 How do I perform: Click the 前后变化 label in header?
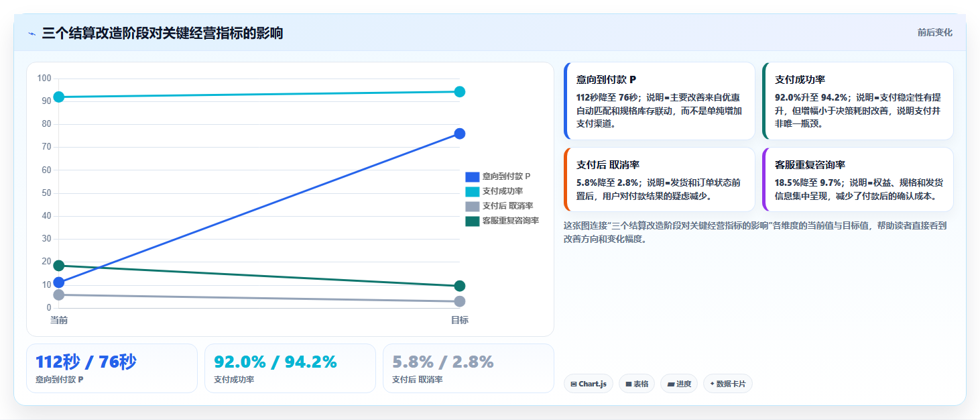pos(934,33)
